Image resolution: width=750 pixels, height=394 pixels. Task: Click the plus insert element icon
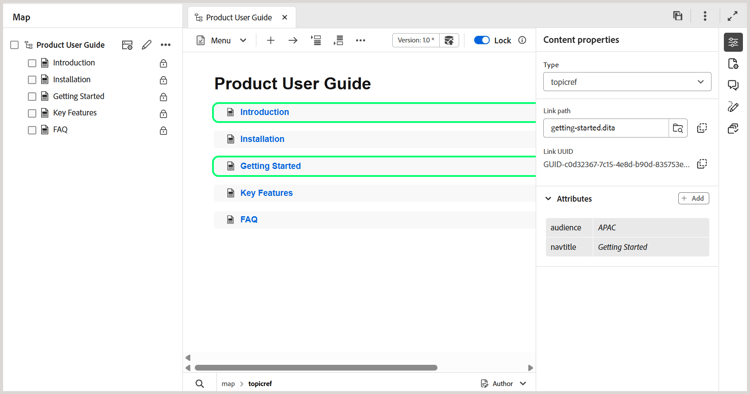271,41
